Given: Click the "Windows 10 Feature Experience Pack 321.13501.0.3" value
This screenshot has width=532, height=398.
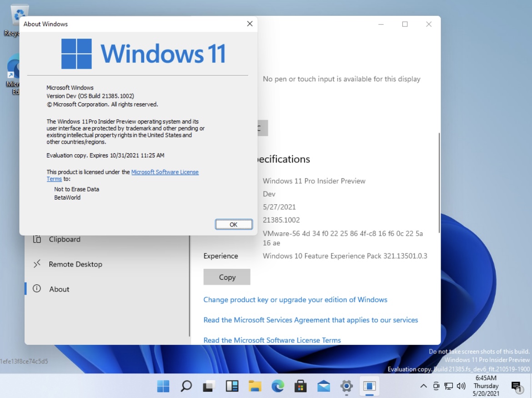Looking at the screenshot, I should (x=345, y=256).
